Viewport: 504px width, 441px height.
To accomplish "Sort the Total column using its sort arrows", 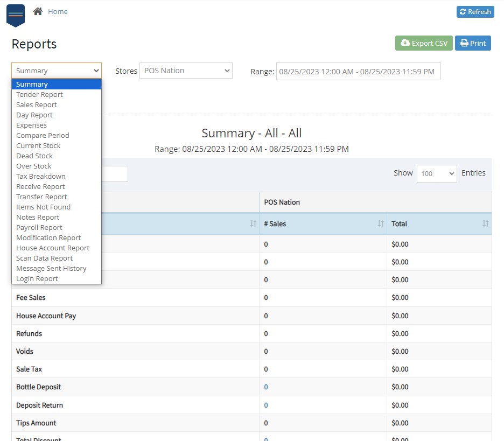I will click(486, 223).
